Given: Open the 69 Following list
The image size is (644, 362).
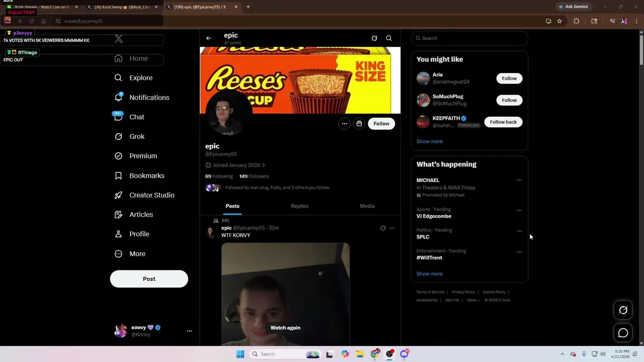Looking at the screenshot, I should tap(219, 176).
